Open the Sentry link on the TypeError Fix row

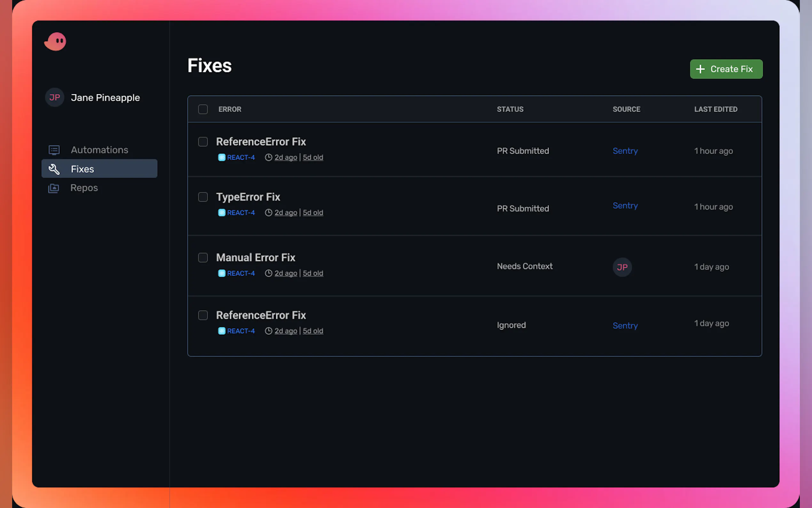pyautogui.click(x=625, y=206)
